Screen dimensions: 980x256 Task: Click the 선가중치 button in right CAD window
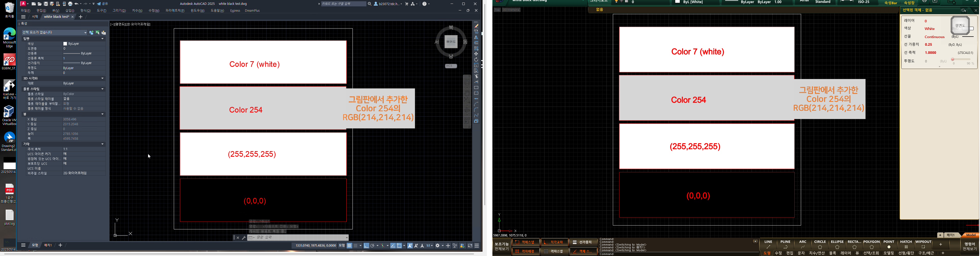583,242
